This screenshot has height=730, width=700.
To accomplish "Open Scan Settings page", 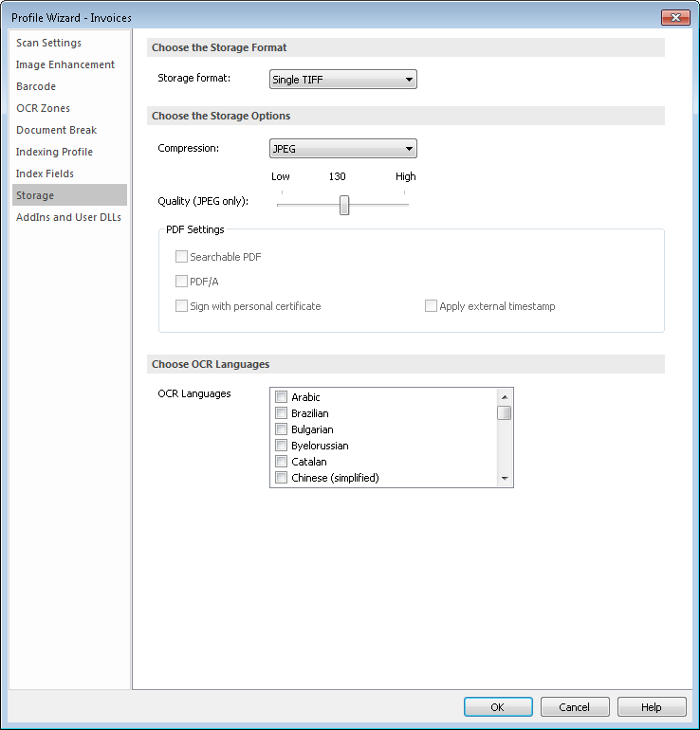I will (x=49, y=43).
